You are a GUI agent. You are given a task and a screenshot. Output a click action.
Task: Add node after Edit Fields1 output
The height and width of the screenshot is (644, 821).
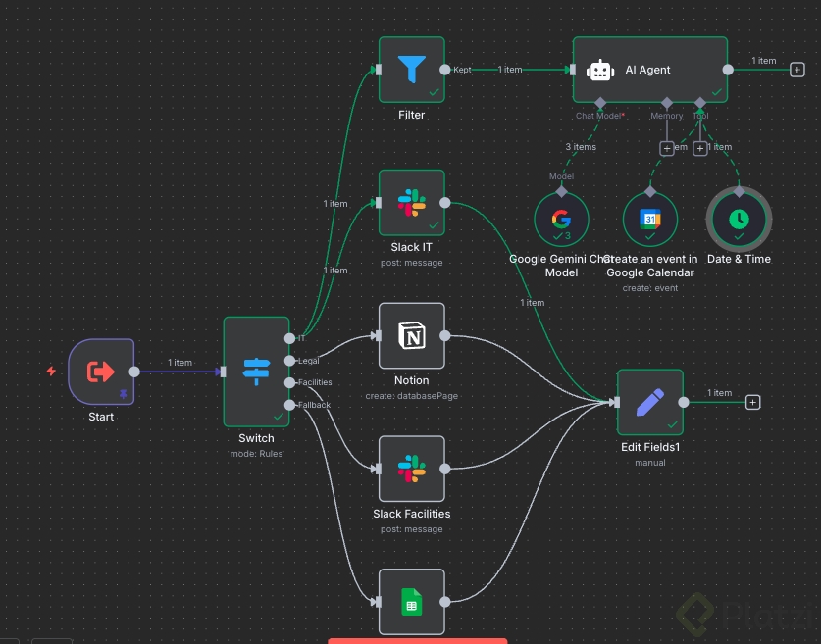tap(752, 402)
